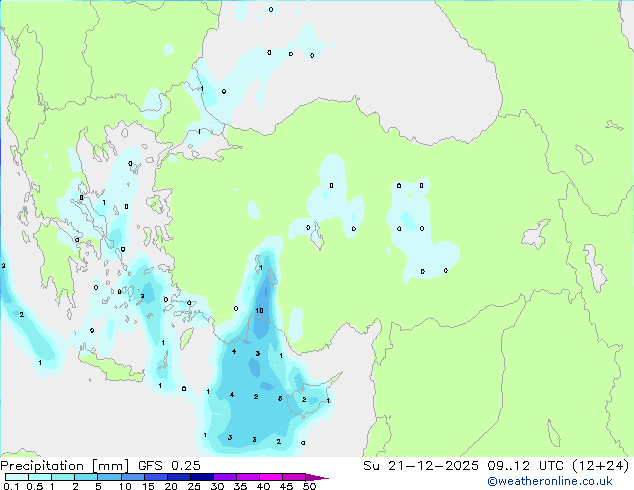The width and height of the screenshot is (634, 490).
Task: Select the 25–30 mm navy legend swatch
Action: [202, 477]
